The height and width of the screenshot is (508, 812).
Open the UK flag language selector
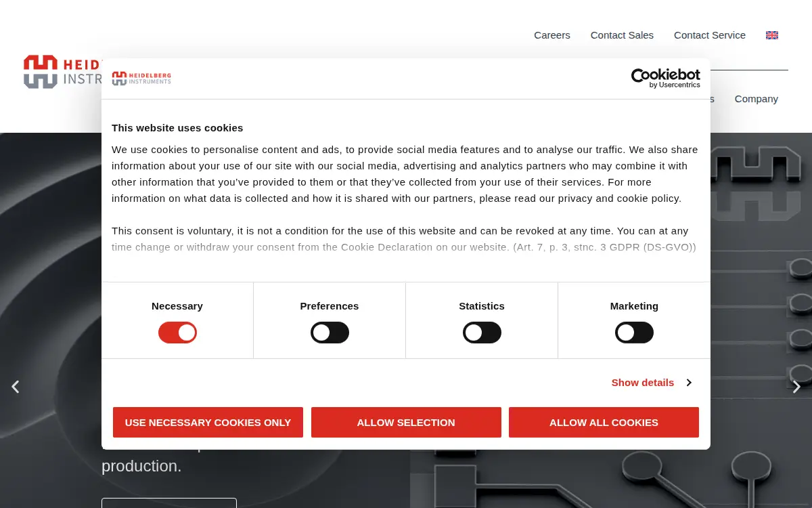pyautogui.click(x=772, y=35)
